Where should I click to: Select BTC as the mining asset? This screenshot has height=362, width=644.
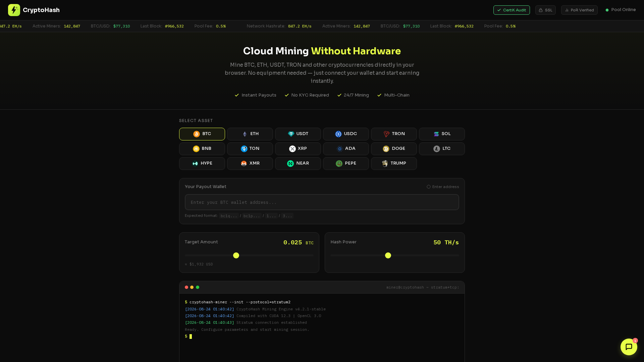point(202,134)
